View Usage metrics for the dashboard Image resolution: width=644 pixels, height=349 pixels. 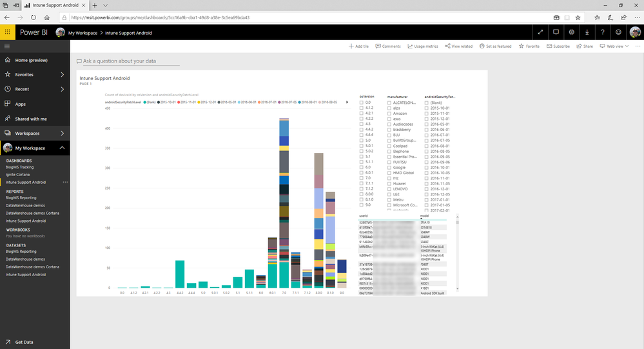tap(423, 46)
